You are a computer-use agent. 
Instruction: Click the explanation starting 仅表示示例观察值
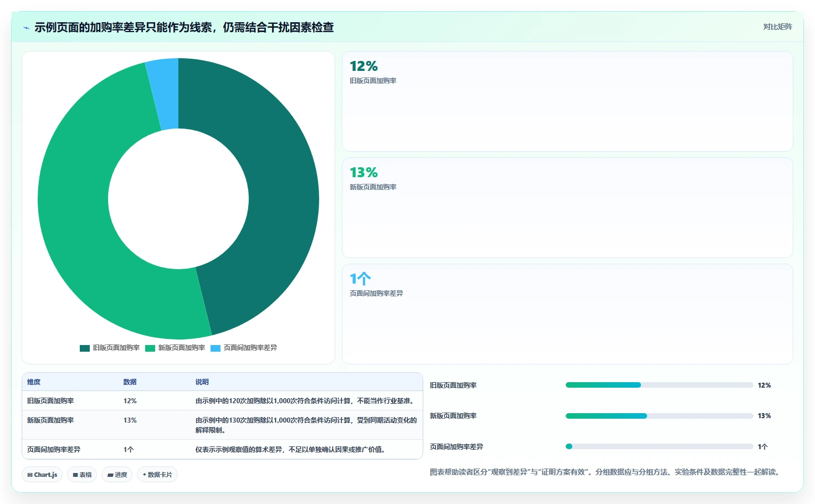290,450
